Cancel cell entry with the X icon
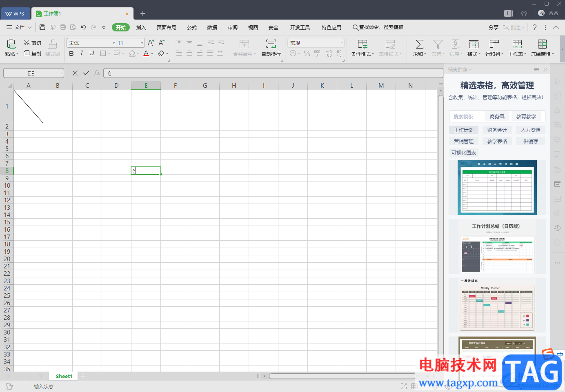The width and height of the screenshot is (565, 392). pyautogui.click(x=75, y=73)
